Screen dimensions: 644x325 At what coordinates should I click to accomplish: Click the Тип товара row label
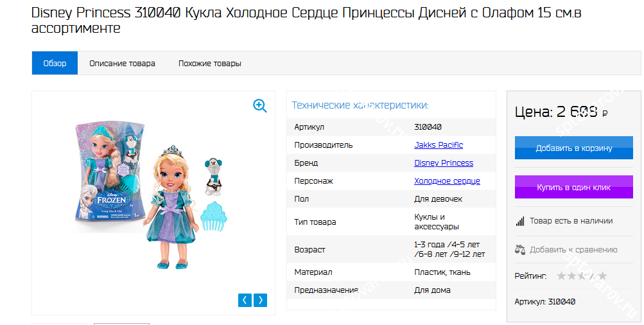315,222
